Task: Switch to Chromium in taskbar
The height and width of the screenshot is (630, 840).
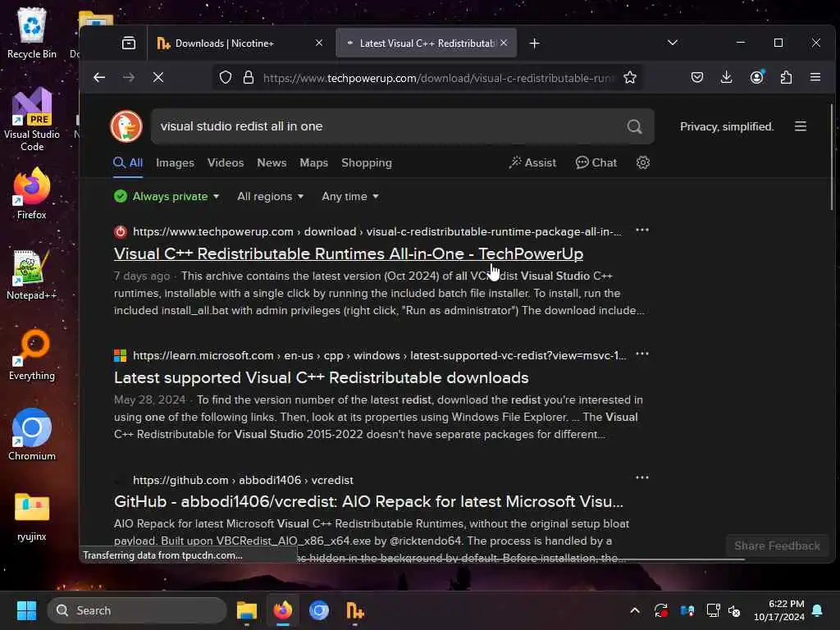Action: 319,610
